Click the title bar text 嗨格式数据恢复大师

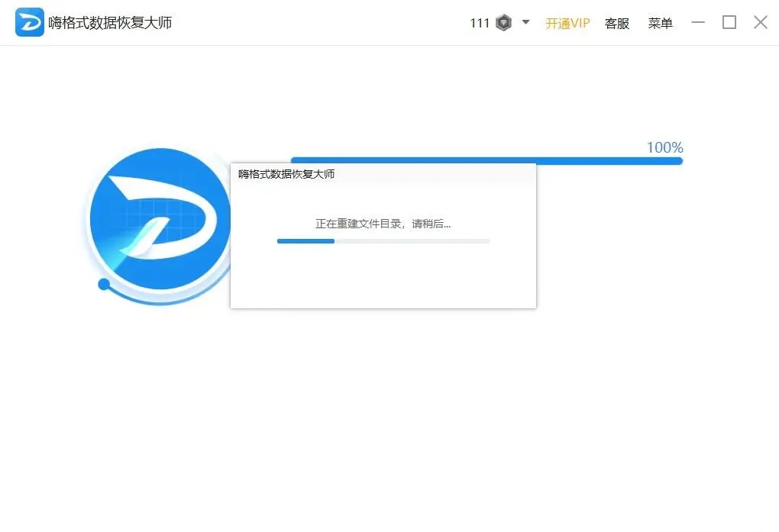pyautogui.click(x=110, y=23)
